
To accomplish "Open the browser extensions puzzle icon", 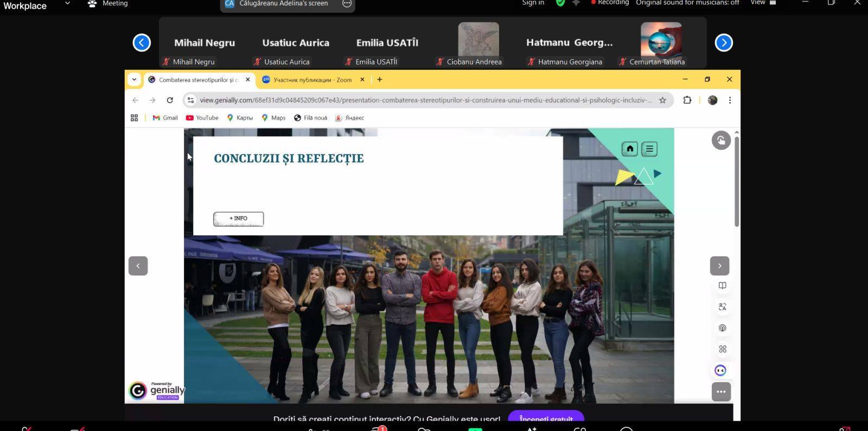I will tap(687, 100).
